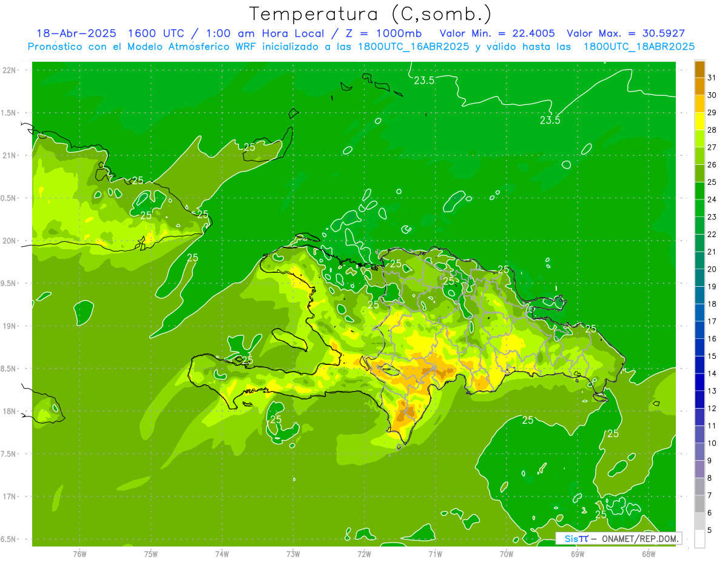
Task: Click olive-green swatch between 25 and 26
Action: pyautogui.click(x=699, y=173)
